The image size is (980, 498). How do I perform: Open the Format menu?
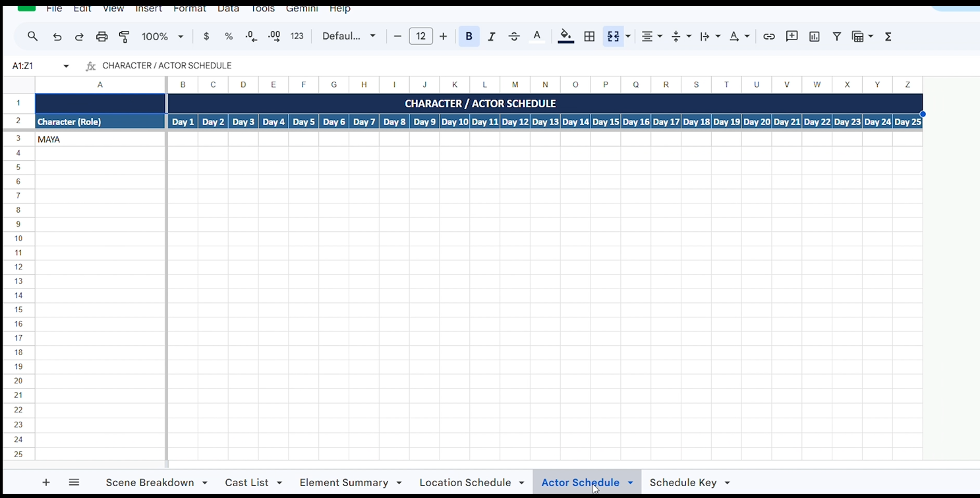pos(190,9)
